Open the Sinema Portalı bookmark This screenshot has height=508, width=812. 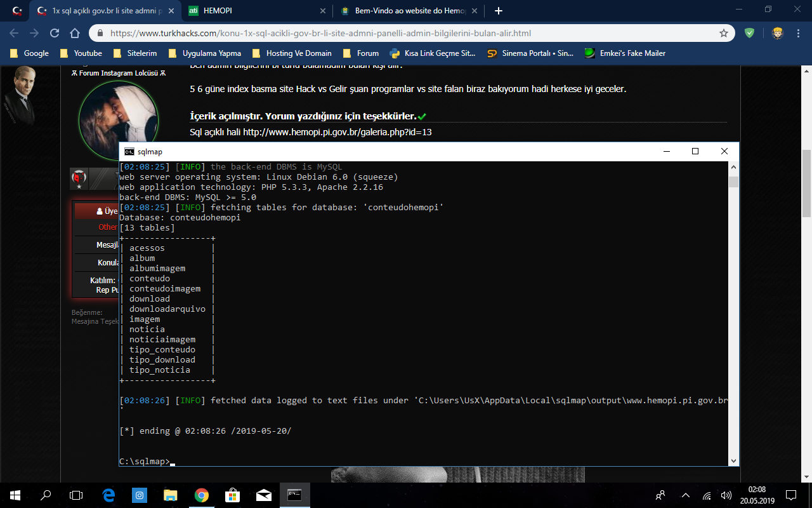click(x=530, y=53)
